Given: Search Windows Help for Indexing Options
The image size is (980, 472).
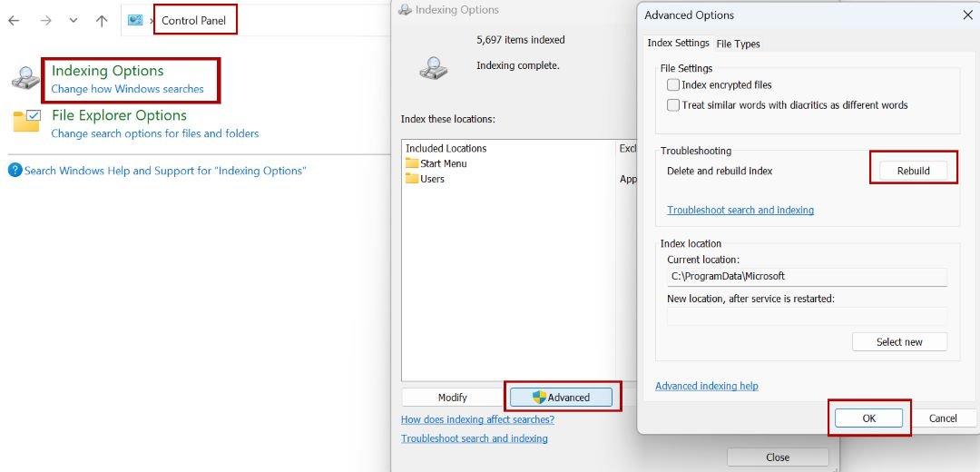Looking at the screenshot, I should [x=165, y=170].
